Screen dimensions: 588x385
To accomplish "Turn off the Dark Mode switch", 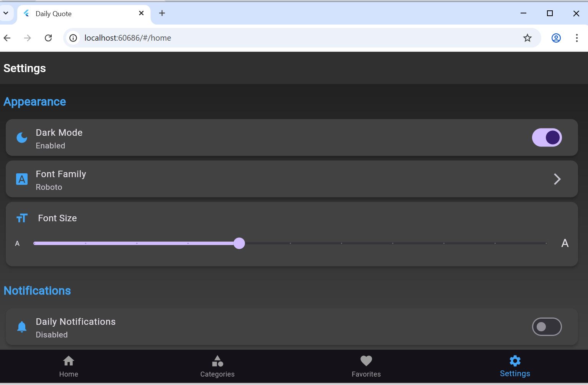I will [x=547, y=138].
